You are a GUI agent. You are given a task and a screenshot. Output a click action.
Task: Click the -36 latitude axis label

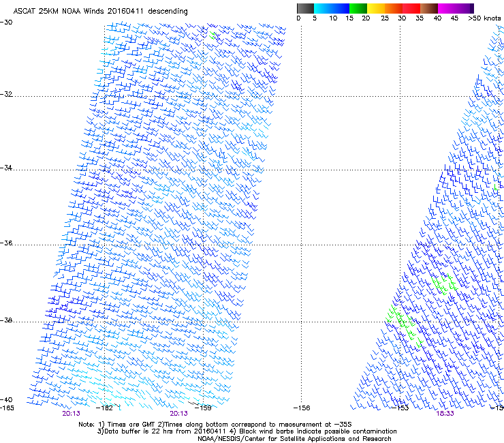point(6,243)
